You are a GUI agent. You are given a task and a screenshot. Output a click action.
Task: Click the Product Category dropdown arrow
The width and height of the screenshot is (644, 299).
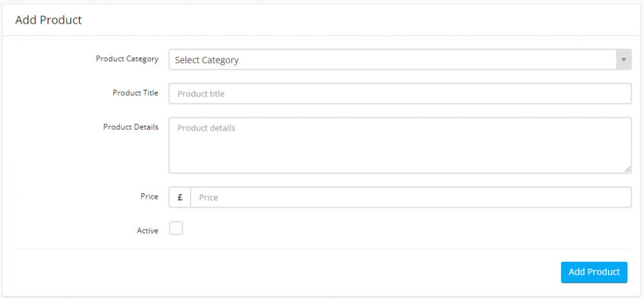tap(623, 60)
